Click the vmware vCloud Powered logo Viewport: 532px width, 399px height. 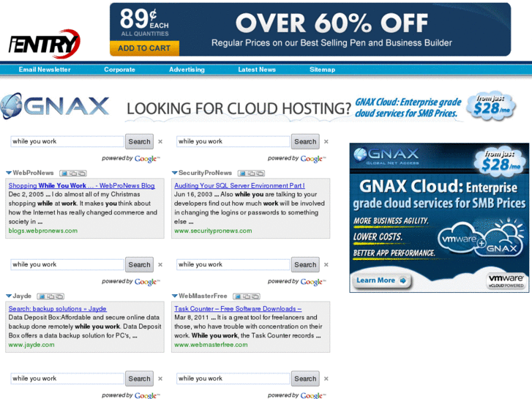pos(506,281)
